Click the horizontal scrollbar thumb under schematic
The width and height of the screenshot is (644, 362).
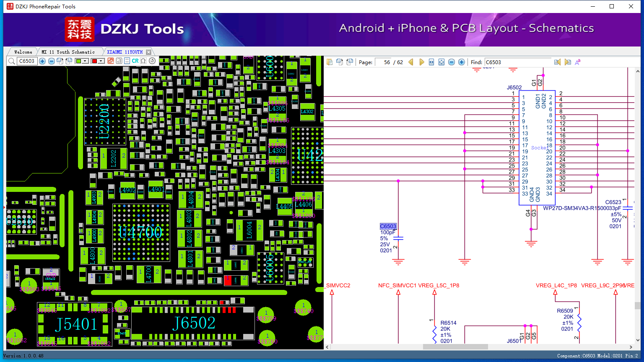[x=455, y=347]
